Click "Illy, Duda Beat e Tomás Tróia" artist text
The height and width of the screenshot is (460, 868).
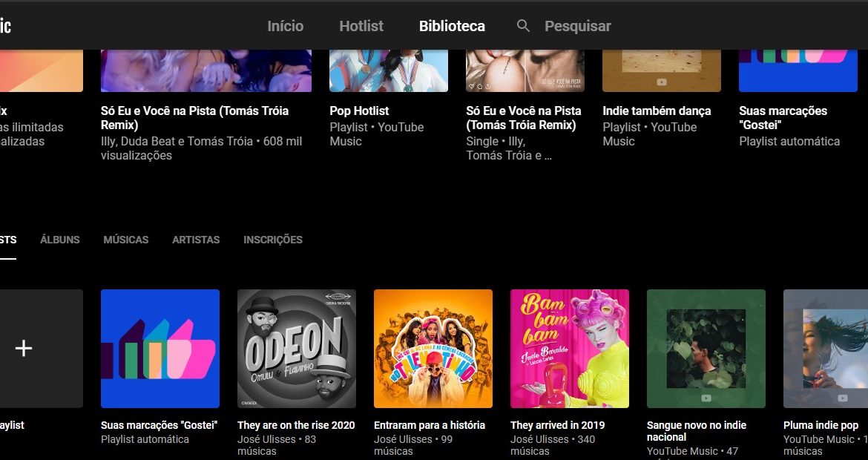tap(178, 141)
